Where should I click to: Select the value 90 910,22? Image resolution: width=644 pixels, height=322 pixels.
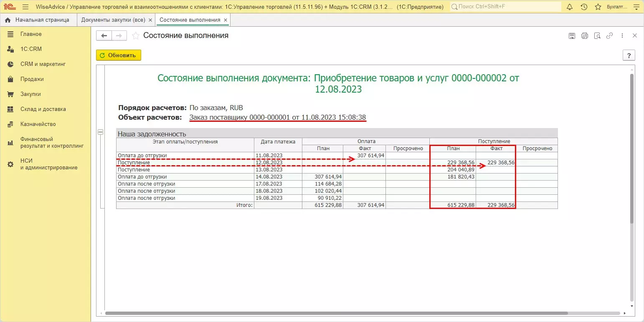330,198
